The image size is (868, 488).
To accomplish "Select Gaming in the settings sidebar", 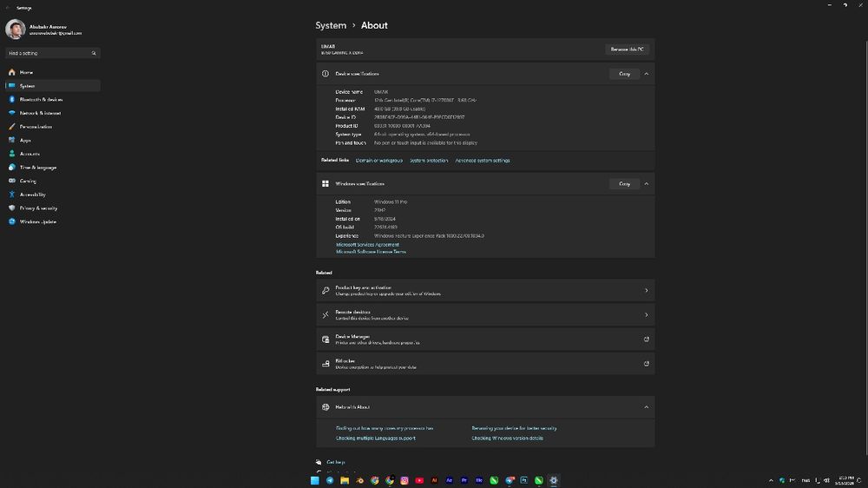I will coord(28,181).
